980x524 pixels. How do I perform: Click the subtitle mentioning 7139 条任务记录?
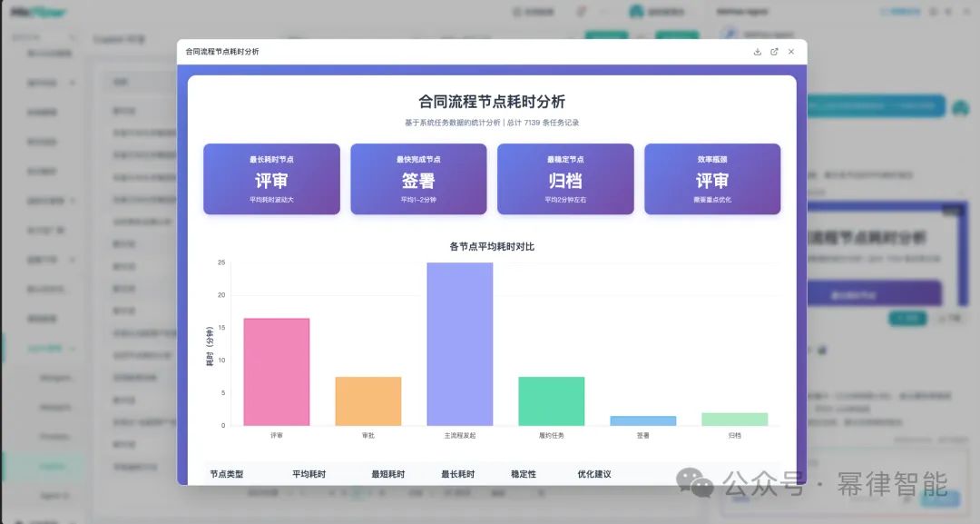[492, 123]
